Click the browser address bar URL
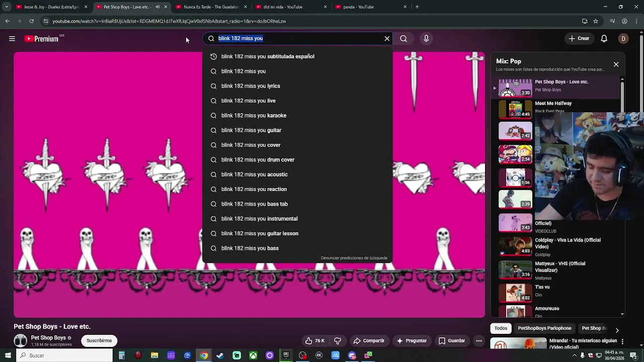This screenshot has width=644, height=362. point(169,21)
